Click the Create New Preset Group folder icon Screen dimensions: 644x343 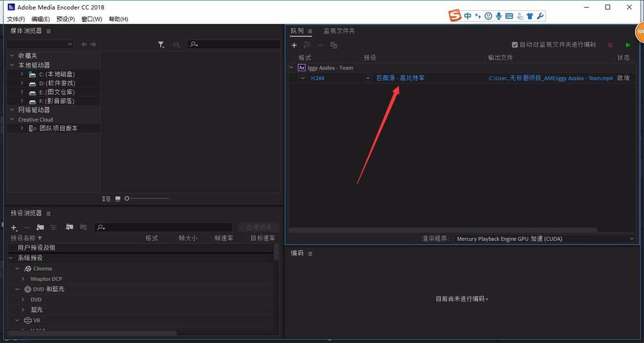point(40,227)
